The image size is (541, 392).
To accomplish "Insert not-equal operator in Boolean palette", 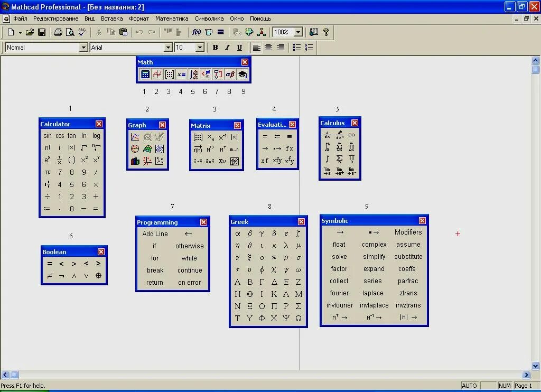I will (x=50, y=276).
